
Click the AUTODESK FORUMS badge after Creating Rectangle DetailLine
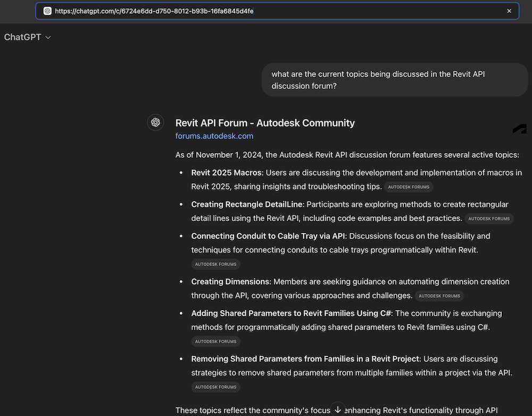[x=489, y=219]
